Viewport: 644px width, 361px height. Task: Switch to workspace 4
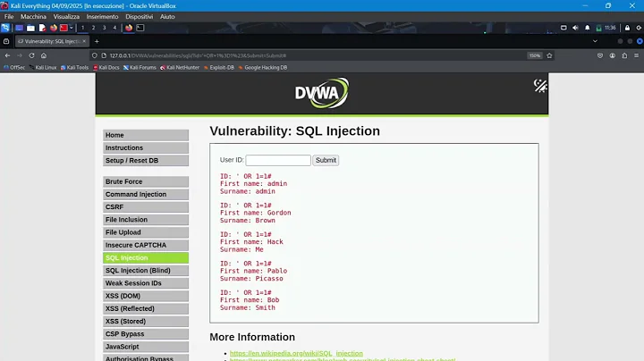[x=114, y=28]
